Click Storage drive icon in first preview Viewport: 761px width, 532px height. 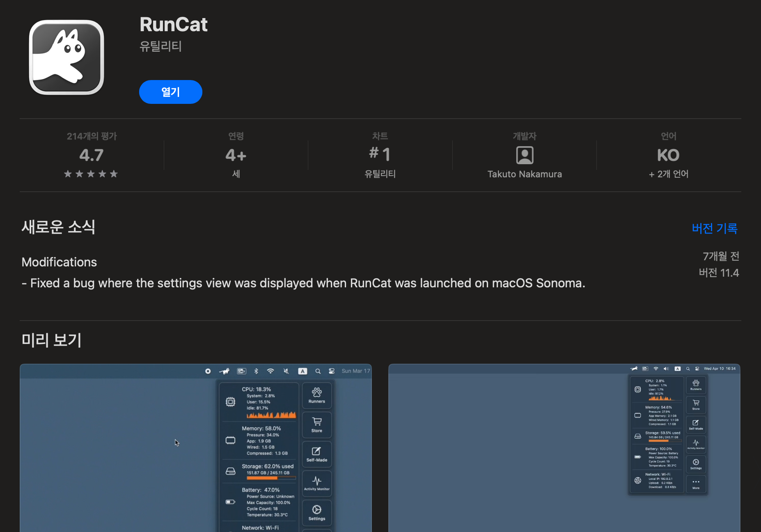pos(231,471)
